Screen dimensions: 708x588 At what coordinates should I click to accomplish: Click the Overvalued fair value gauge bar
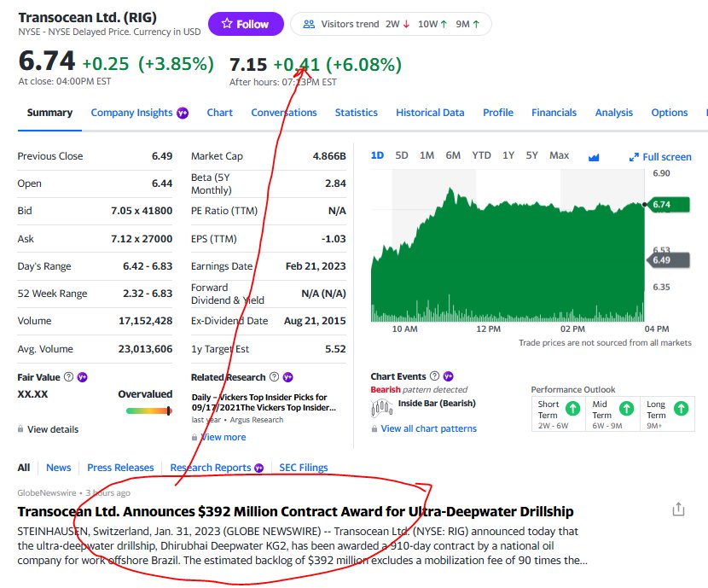pos(149,411)
